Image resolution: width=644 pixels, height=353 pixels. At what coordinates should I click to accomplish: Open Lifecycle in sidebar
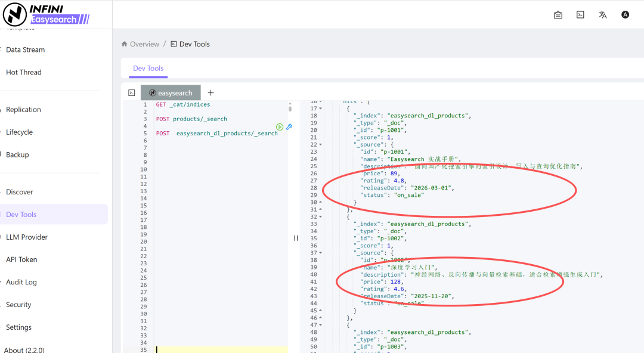click(19, 132)
